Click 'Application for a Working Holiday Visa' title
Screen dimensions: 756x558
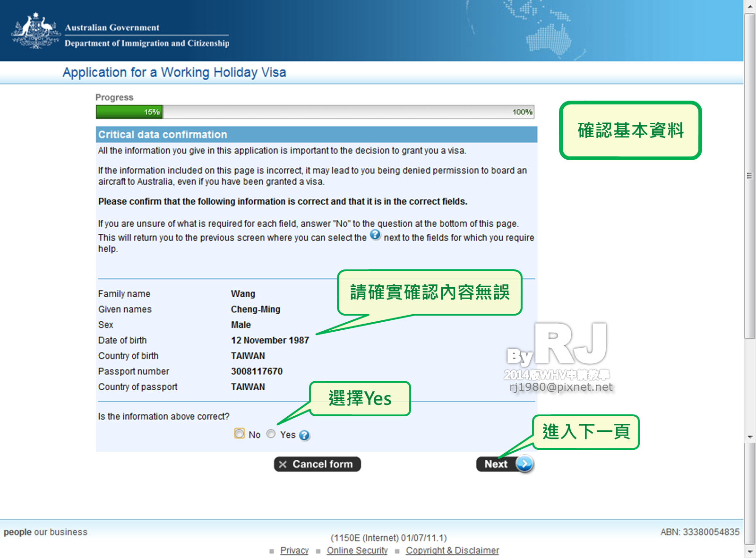pyautogui.click(x=174, y=72)
